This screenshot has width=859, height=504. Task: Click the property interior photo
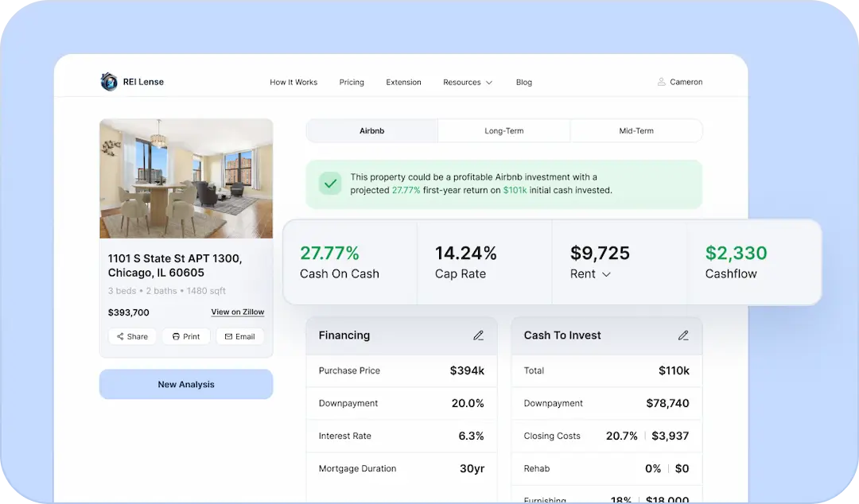pos(186,179)
